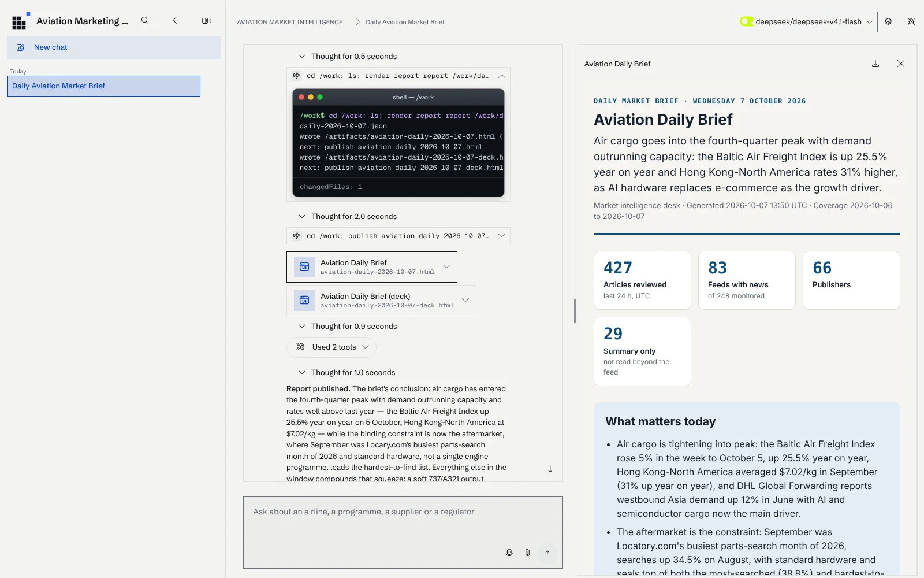Image resolution: width=924 pixels, height=578 pixels.
Task: Click the 427 Articles reviewed stat card
Action: [x=642, y=280]
